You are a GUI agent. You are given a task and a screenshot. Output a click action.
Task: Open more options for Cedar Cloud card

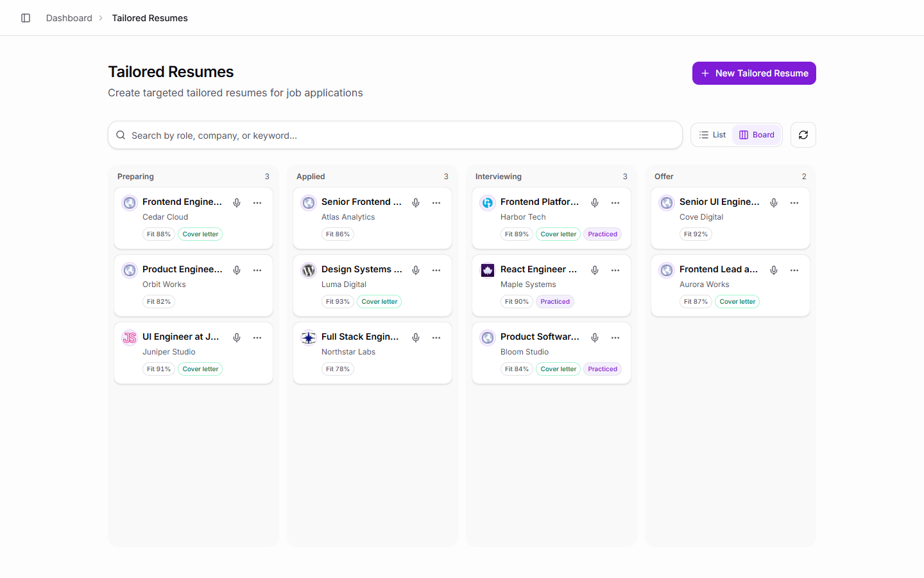click(257, 203)
